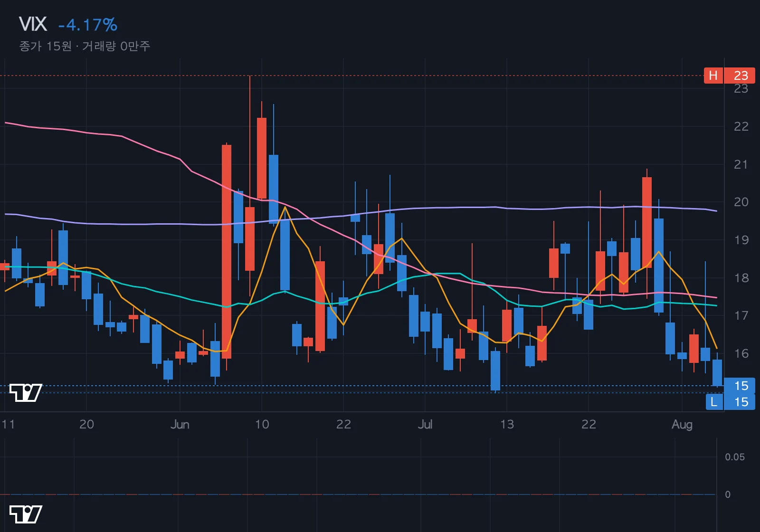760x532 pixels.
Task: Select the VIX ticker title
Action: [x=33, y=24]
